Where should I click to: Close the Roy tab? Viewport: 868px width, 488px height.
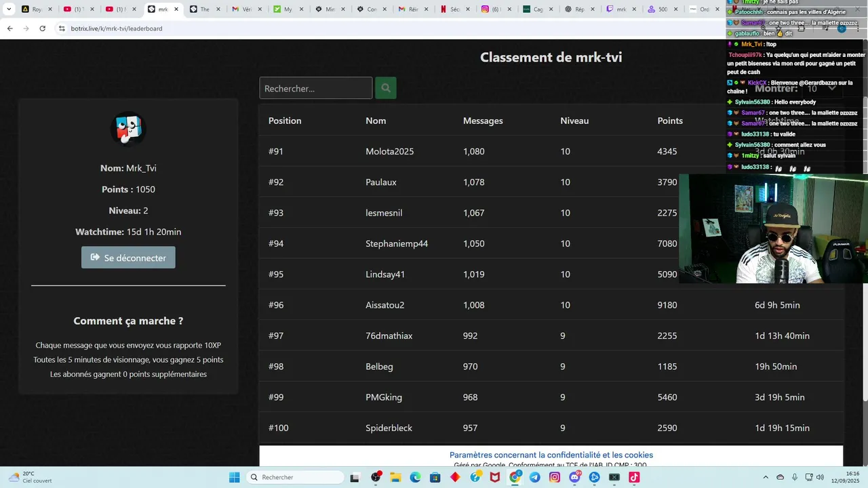50,9
